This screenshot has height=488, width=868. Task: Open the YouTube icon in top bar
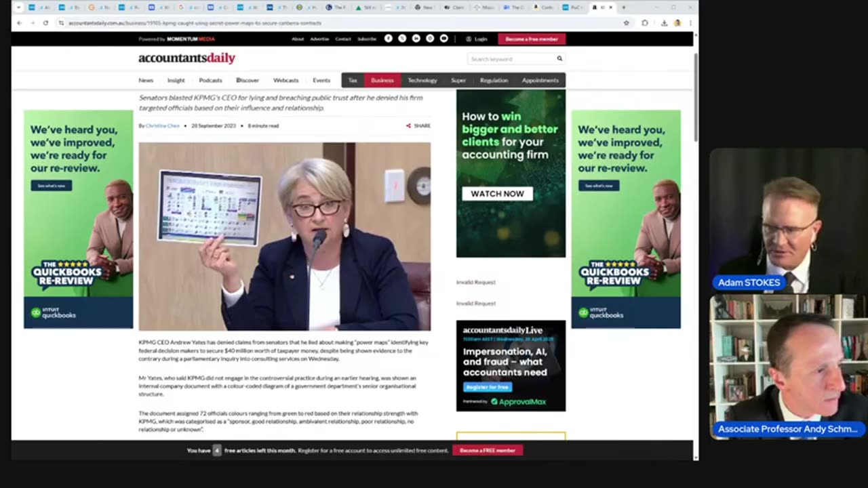tap(444, 39)
